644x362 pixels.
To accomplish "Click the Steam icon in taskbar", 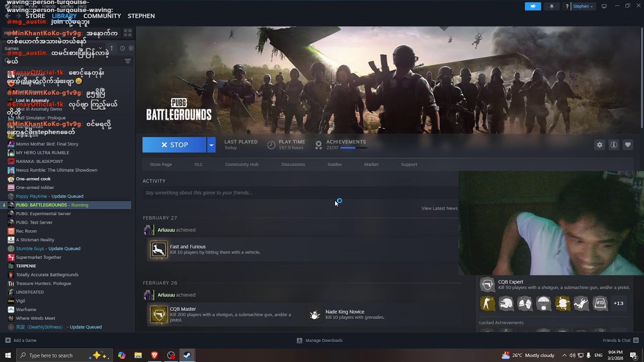I will (x=186, y=355).
